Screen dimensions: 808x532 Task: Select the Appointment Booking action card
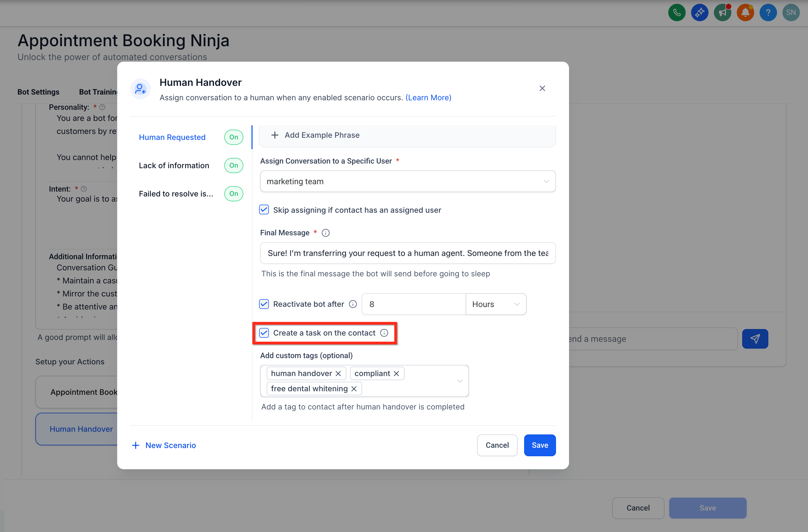point(77,392)
